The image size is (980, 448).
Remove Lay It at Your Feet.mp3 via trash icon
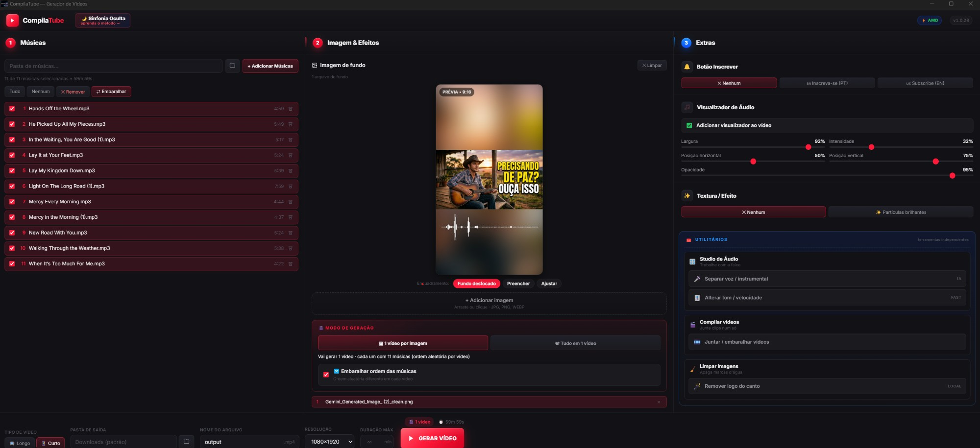pos(291,155)
